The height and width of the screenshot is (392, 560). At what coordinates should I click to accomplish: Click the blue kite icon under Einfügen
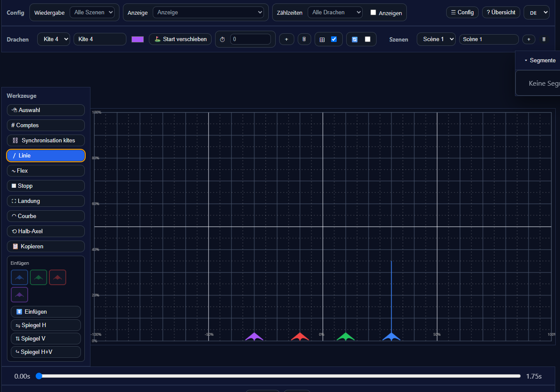(x=19, y=277)
